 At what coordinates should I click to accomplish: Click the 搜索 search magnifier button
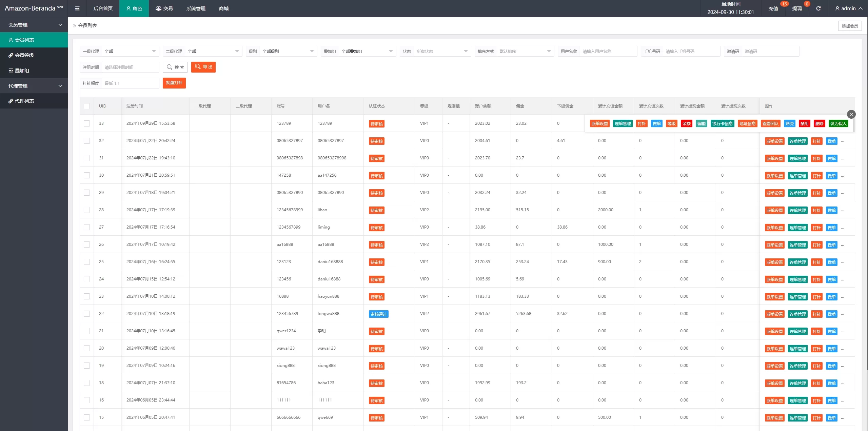(175, 67)
